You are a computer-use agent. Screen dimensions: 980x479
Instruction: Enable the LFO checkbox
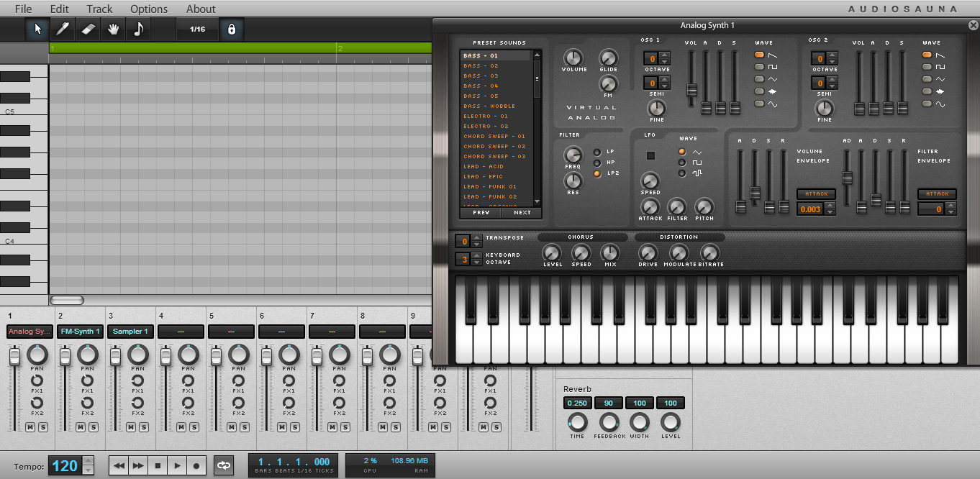point(650,155)
